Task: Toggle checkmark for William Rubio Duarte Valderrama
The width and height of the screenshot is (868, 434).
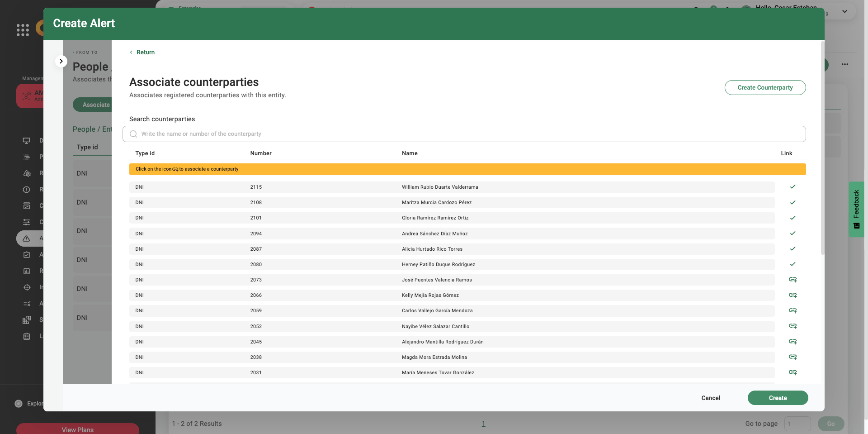Action: click(x=793, y=187)
